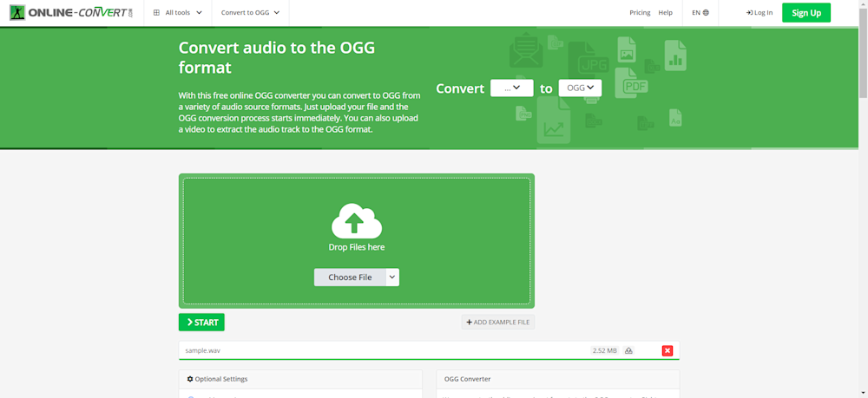Click the Log In link
868x398 pixels.
point(759,13)
